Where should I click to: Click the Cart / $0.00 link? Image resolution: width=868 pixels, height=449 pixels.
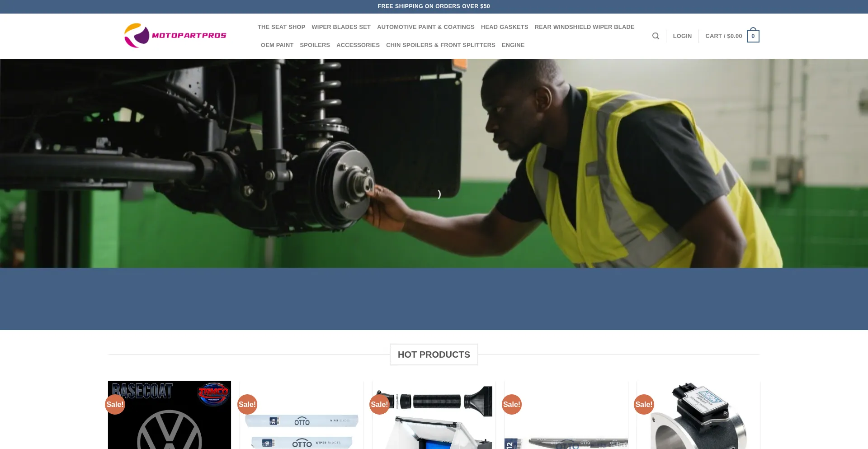click(723, 36)
